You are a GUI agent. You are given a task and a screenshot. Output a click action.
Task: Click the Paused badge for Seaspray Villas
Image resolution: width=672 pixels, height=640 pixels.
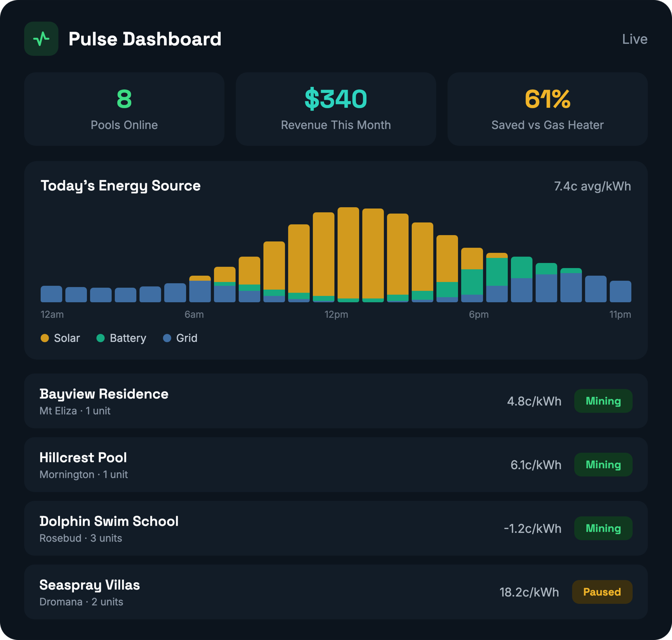[602, 592]
